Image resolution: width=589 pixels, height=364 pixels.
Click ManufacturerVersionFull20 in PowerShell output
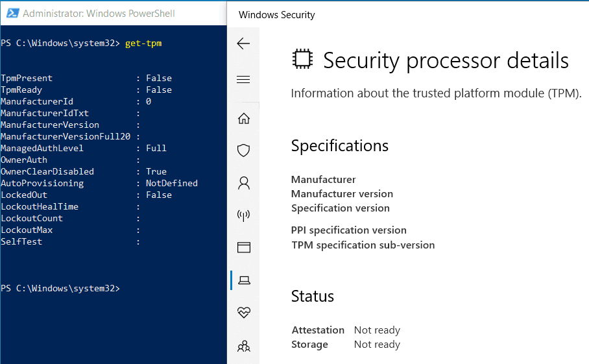click(x=66, y=136)
